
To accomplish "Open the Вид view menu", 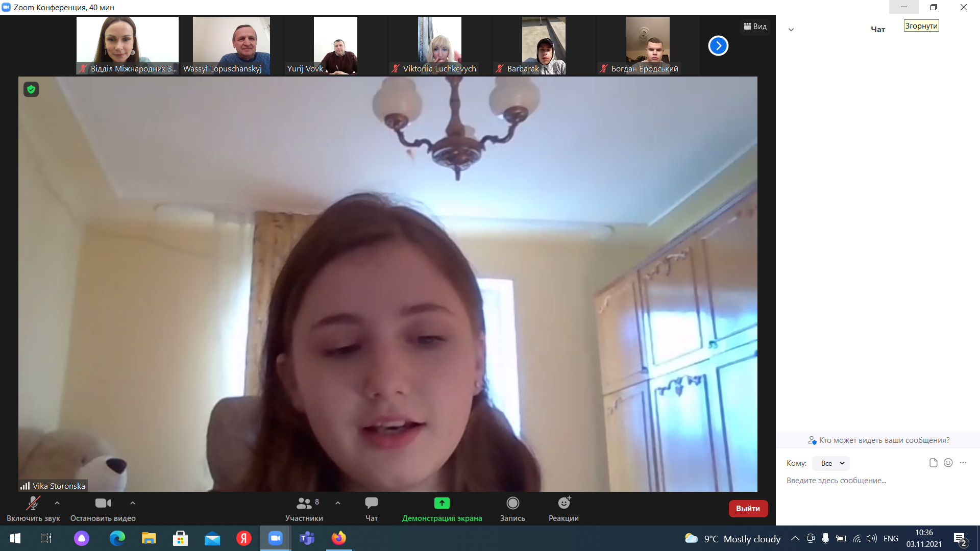I will click(x=755, y=27).
